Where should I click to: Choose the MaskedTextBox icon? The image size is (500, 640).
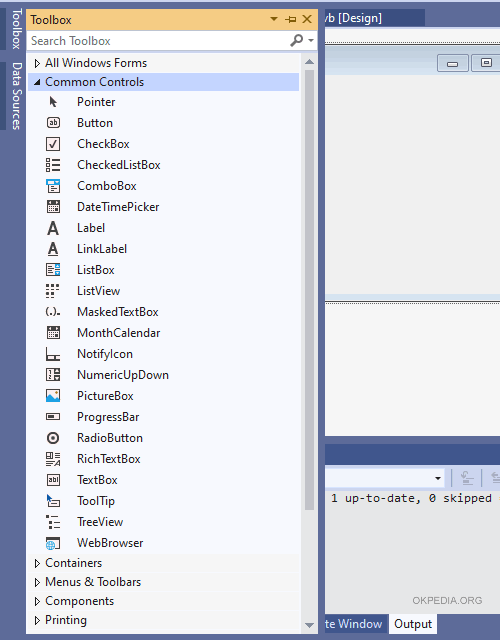pos(53,312)
